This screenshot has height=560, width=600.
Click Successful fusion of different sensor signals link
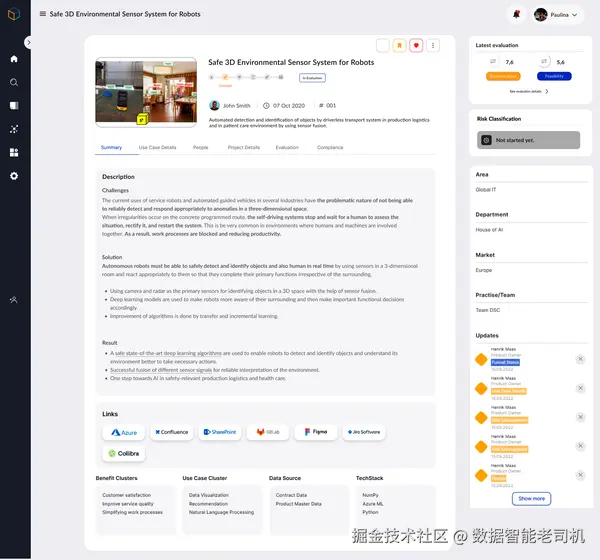point(161,370)
